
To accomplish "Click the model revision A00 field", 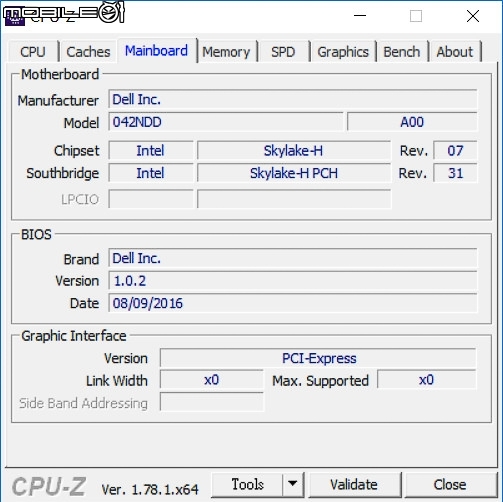I will point(412,122).
